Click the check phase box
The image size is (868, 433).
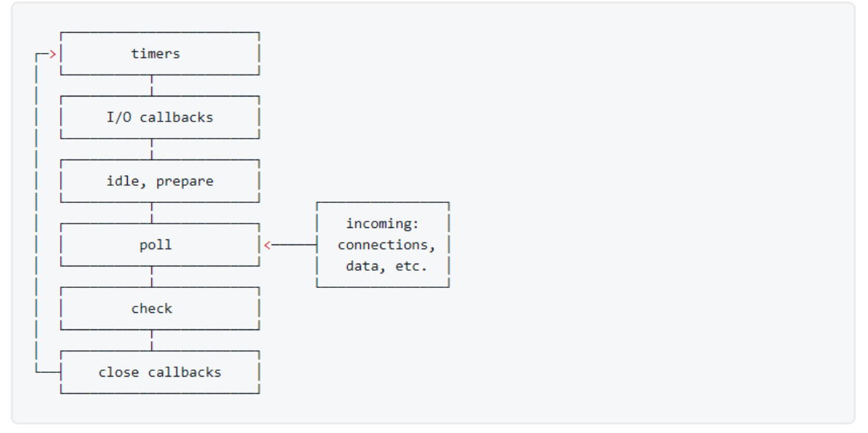160,309
